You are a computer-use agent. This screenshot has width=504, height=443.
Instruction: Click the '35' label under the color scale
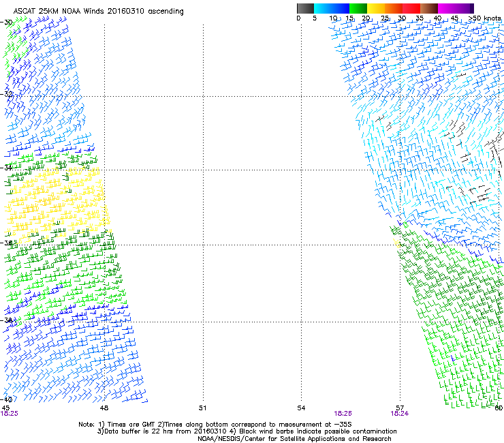(420, 18)
